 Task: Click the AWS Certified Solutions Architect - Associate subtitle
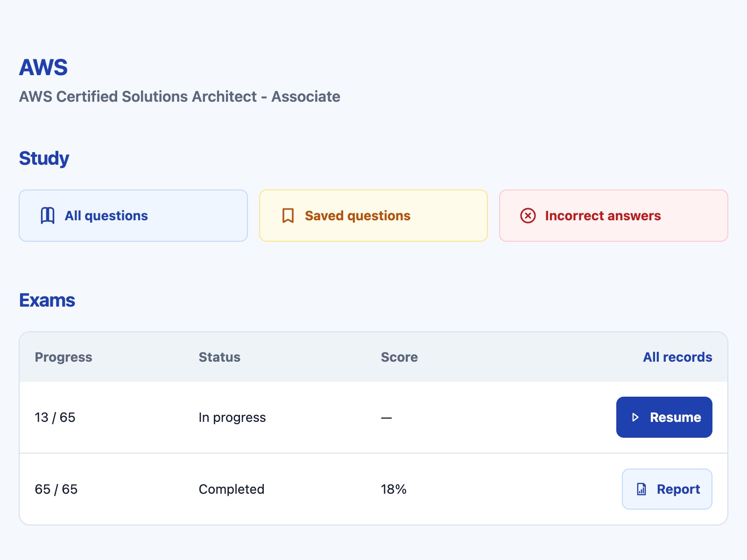180,97
